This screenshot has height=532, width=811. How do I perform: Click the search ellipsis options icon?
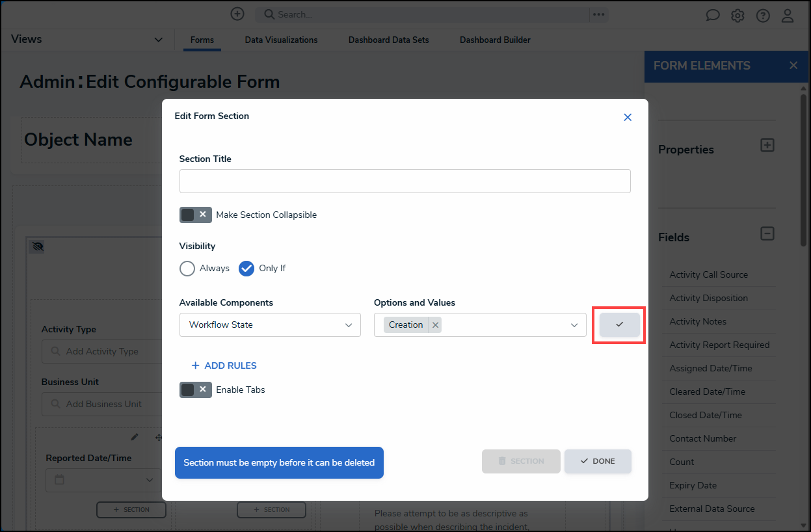(598, 14)
